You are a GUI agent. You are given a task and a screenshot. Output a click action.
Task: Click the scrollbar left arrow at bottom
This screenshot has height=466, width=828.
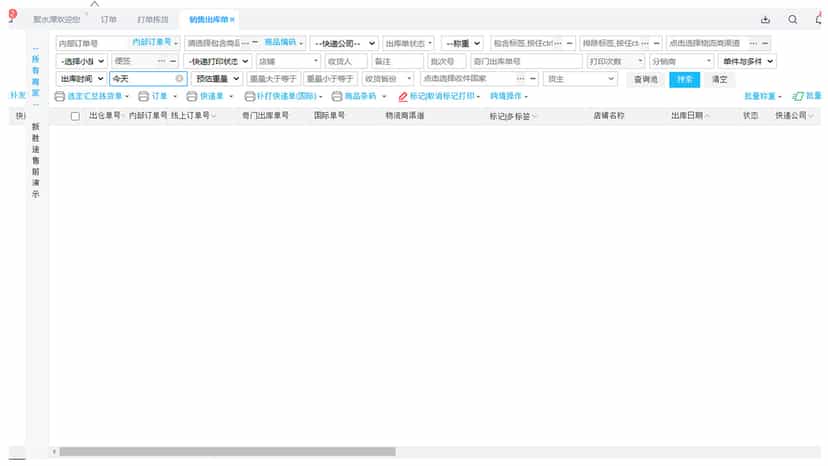coord(54,452)
